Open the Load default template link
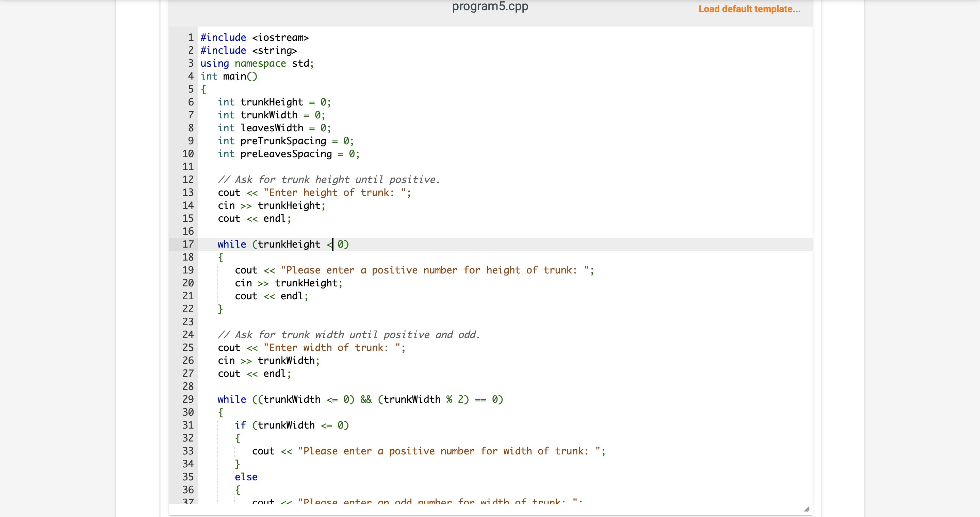980x517 pixels. [x=748, y=9]
